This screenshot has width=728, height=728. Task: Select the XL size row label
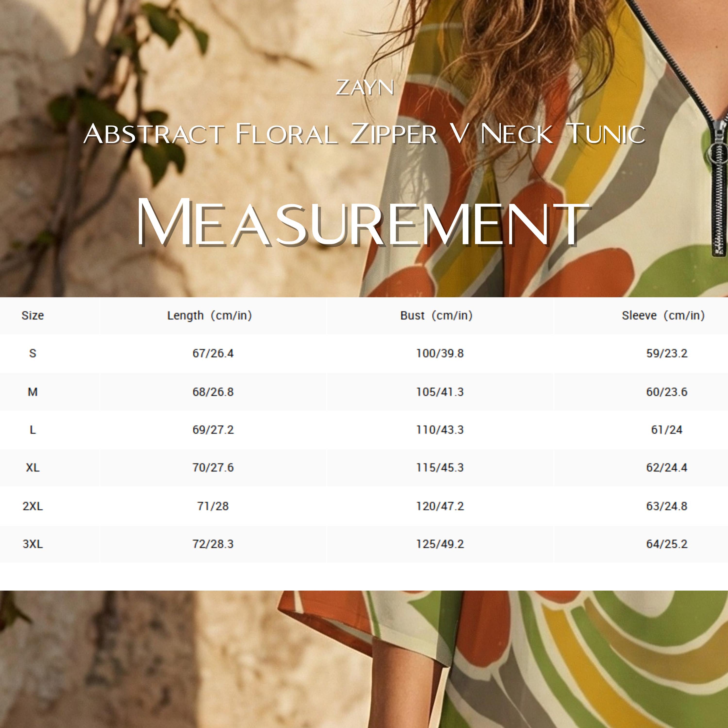point(33,468)
